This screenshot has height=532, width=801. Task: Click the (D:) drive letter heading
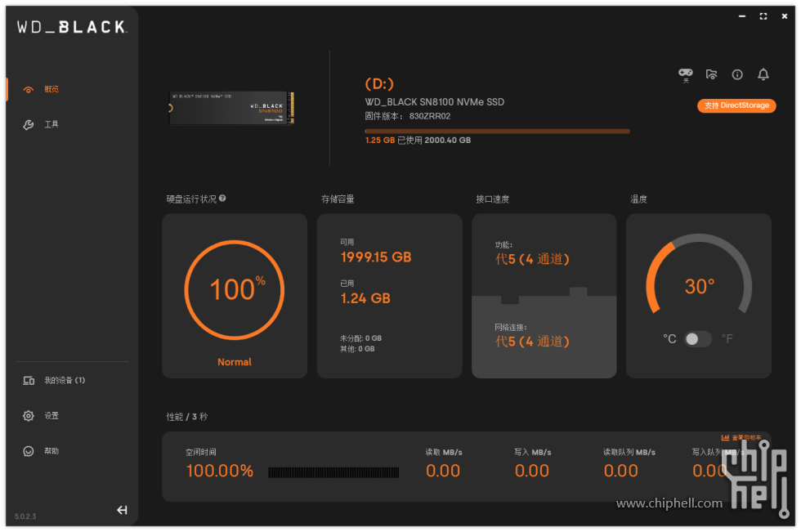[x=379, y=83]
